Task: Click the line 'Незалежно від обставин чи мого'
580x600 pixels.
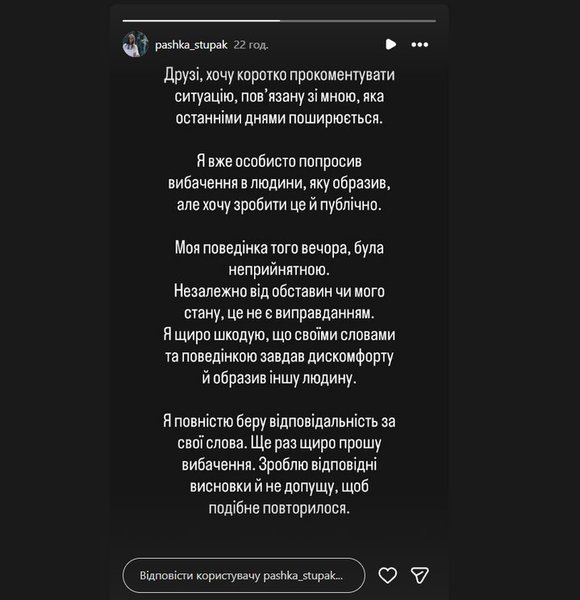Action: (279, 292)
